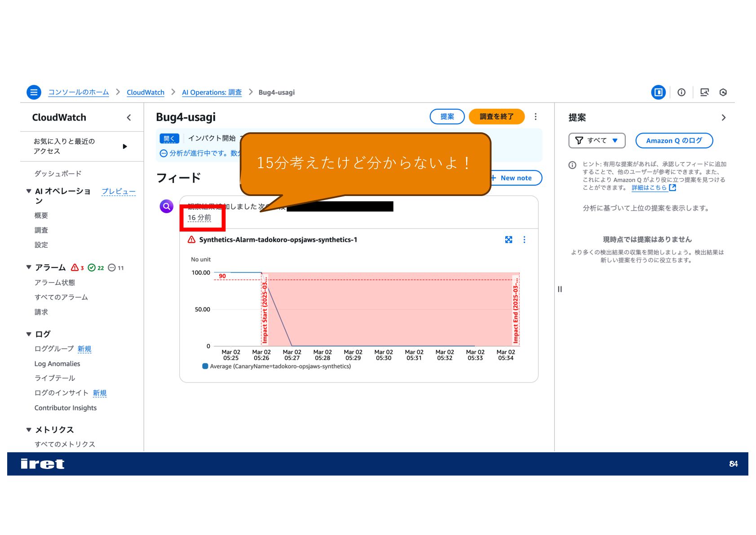756x535 pixels.
Task: Open すべてのメトリクス in the sidebar
Action: pyautogui.click(x=65, y=444)
